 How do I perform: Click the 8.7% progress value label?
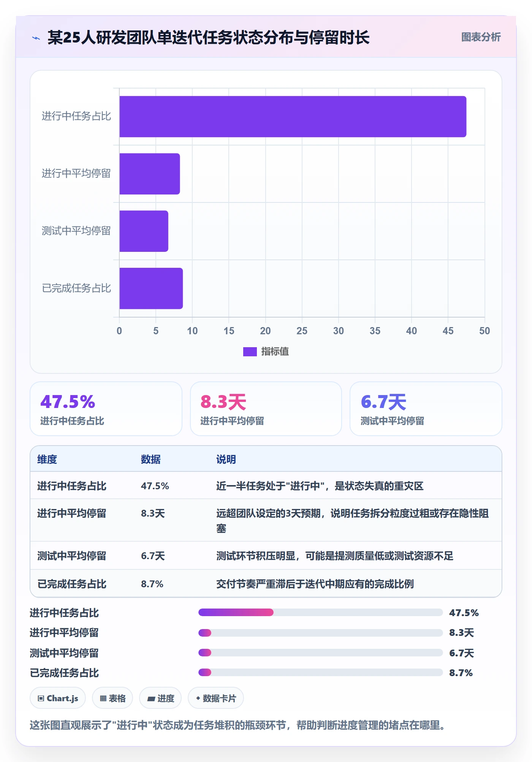coord(461,673)
